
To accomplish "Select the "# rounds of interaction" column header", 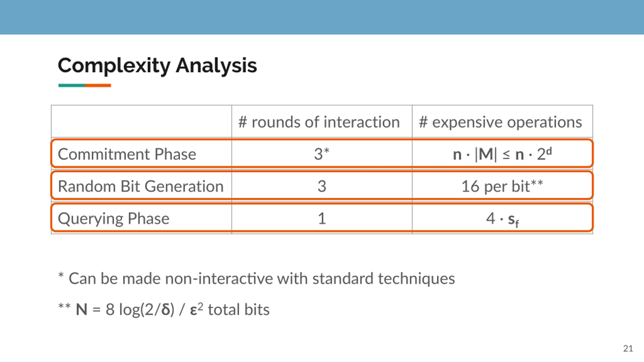I will tap(319, 122).
